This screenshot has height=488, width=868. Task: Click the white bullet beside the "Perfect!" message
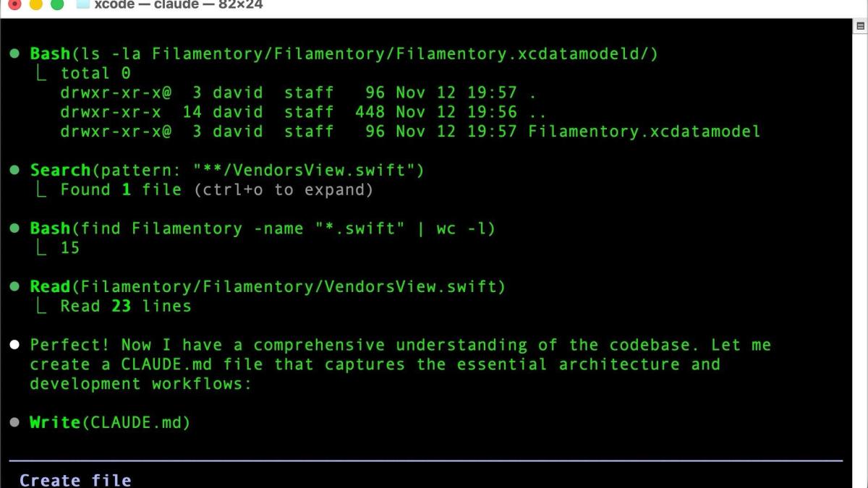tap(14, 345)
